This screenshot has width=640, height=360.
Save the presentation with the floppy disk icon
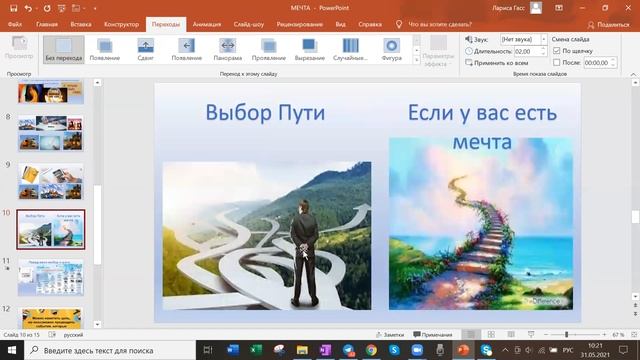13,8
